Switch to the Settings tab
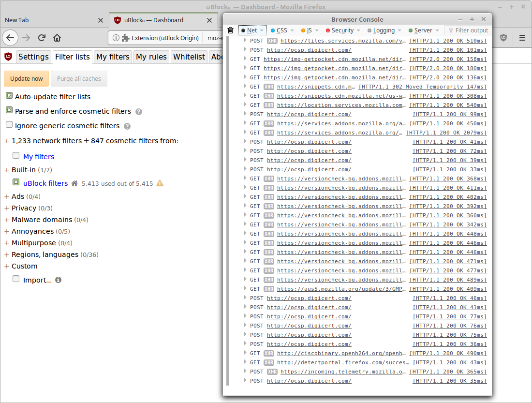Screen dimensions: 532x403 pyautogui.click(x=33, y=57)
